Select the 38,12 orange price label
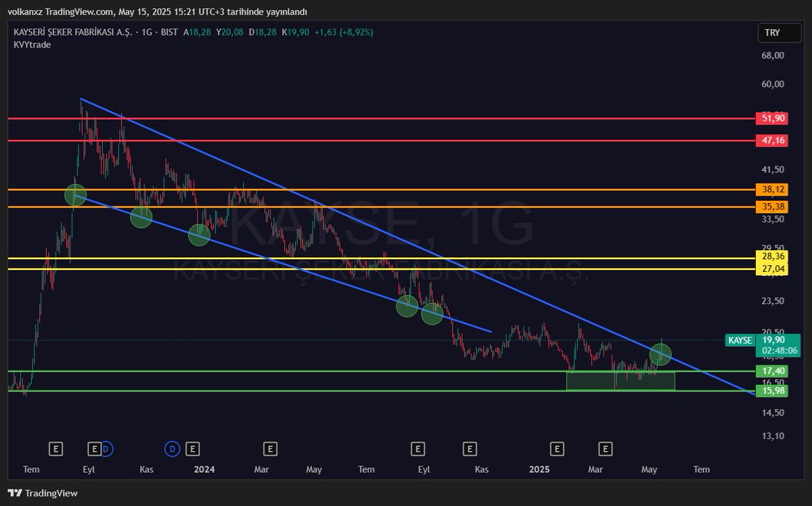Viewport: 812px width, 506px height. (773, 189)
